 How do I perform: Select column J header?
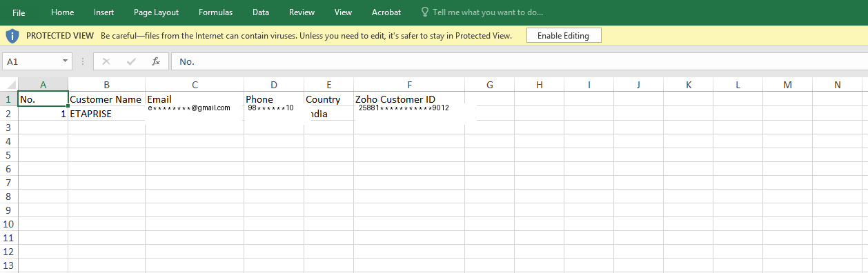click(639, 85)
